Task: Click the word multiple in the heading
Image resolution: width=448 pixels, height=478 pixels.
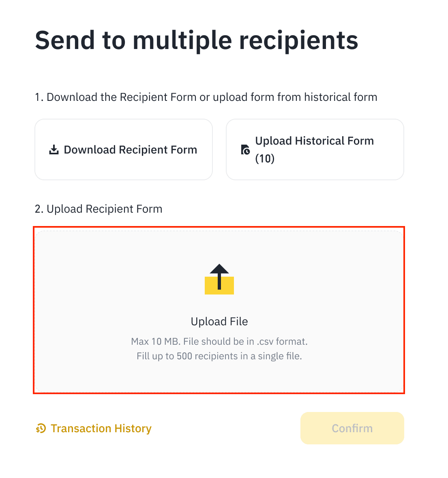Action: pos(182,40)
